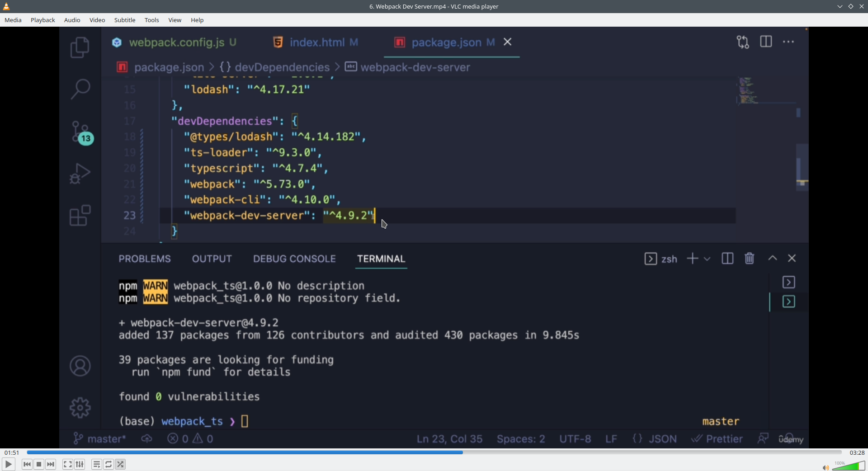Select the first terminal in the terminal list
Image resolution: width=868 pixels, height=471 pixels.
(789, 282)
